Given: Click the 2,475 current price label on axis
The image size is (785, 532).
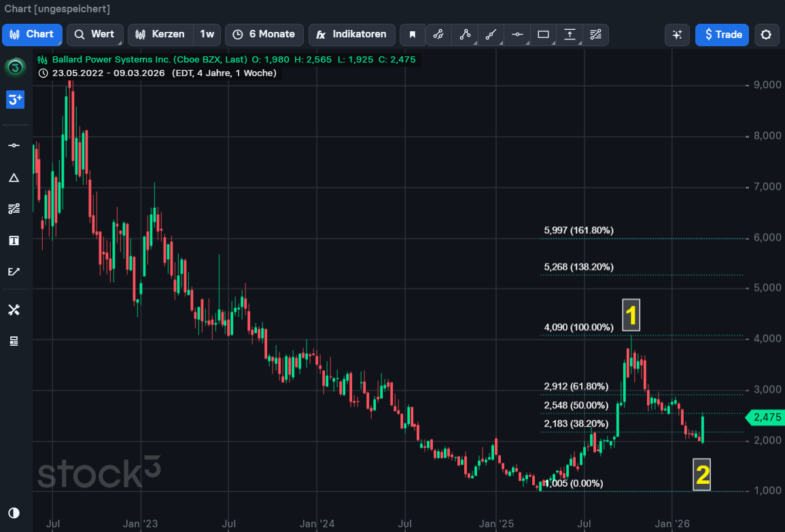Looking at the screenshot, I should click(x=767, y=418).
